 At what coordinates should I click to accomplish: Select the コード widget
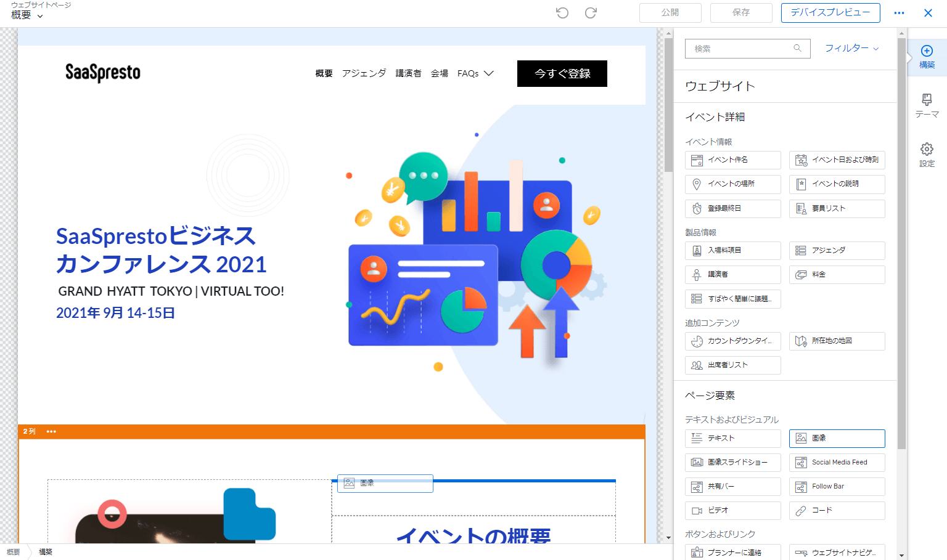[837, 511]
